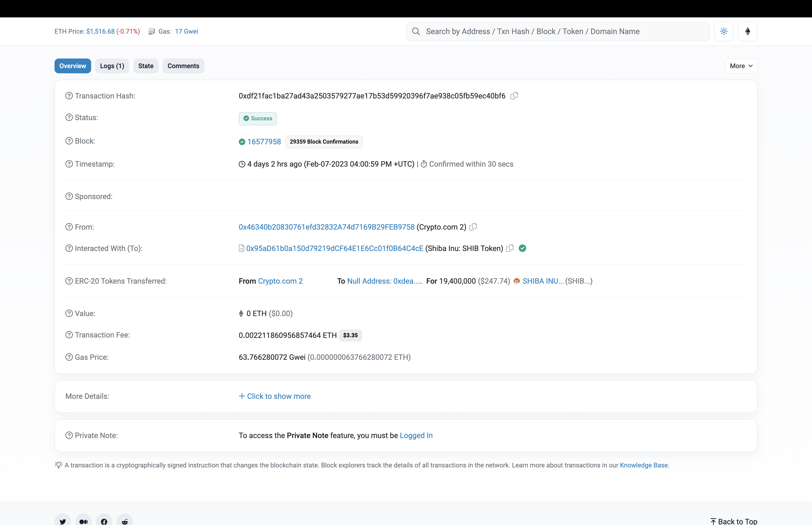Click the help icon next to Gas Price
The image size is (812, 525).
[69, 357]
